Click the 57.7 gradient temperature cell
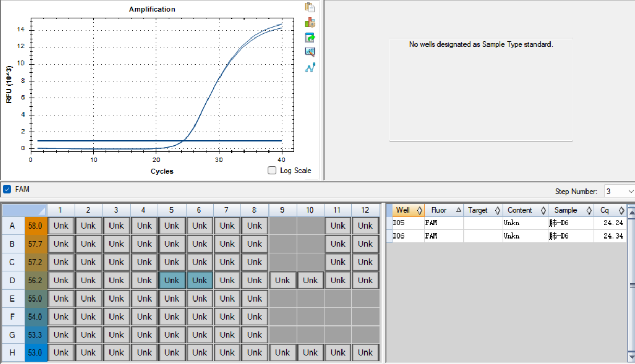 point(35,244)
